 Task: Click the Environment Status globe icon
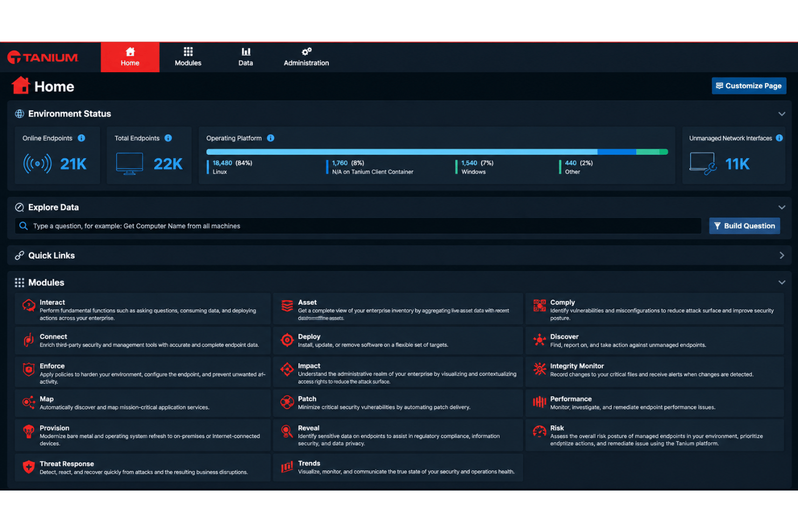pyautogui.click(x=19, y=114)
